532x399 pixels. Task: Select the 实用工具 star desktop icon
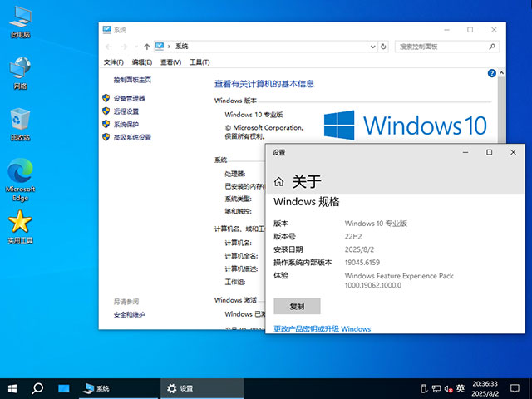coord(20,223)
